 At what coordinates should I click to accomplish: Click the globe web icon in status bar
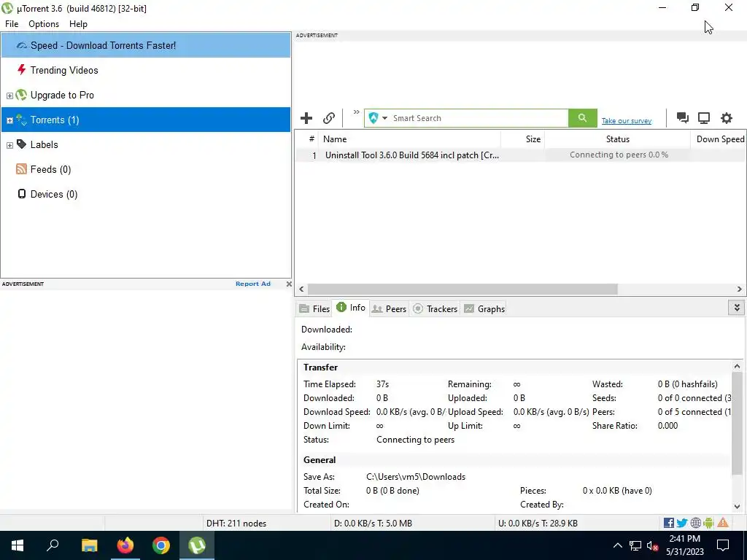click(x=695, y=523)
